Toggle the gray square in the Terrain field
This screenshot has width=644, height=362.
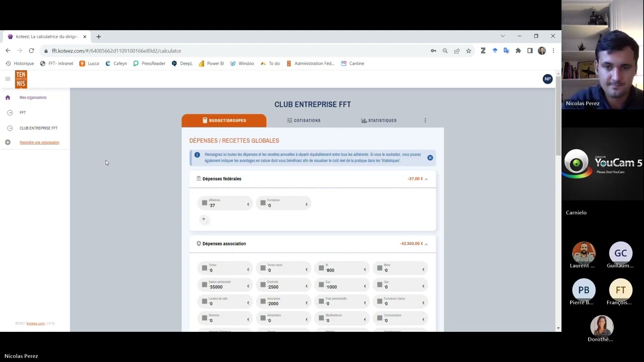[204, 268]
